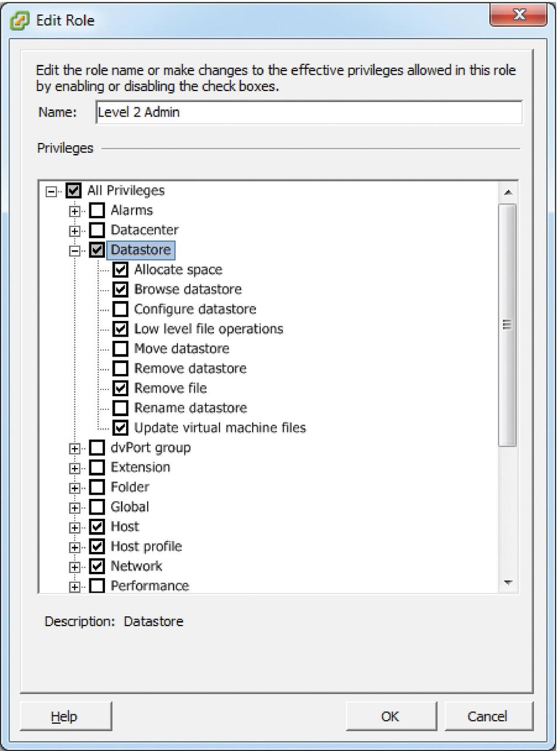Screen dimensions: 560x751
Task: Expand the dvPort group node
Action: point(75,448)
